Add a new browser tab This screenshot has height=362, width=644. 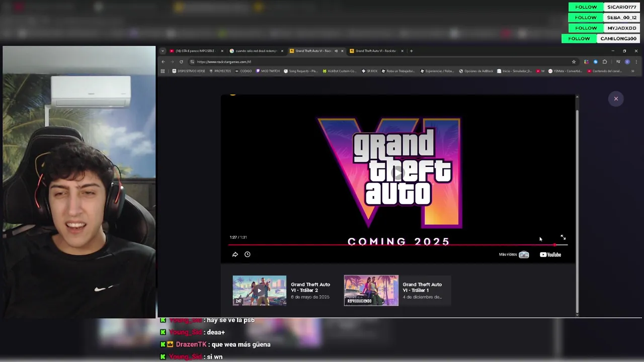(411, 51)
